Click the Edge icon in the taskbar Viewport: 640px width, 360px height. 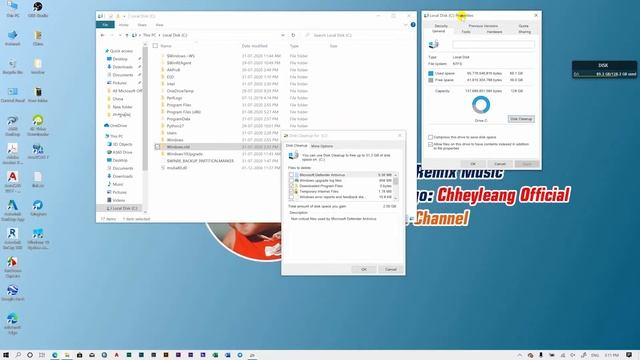(x=55, y=355)
